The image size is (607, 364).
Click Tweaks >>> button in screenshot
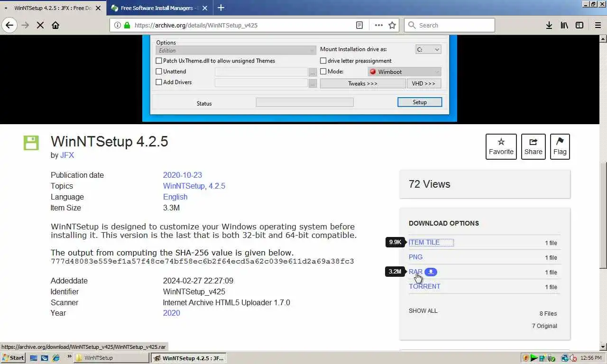pyautogui.click(x=363, y=83)
